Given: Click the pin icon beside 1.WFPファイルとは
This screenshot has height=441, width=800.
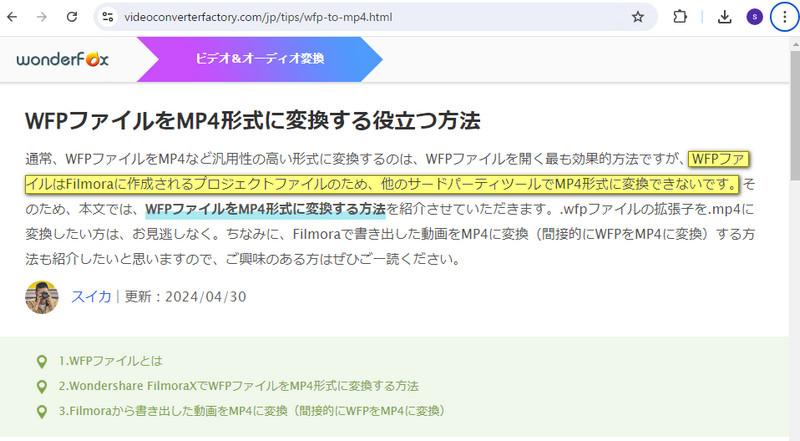Looking at the screenshot, I should coord(41,361).
